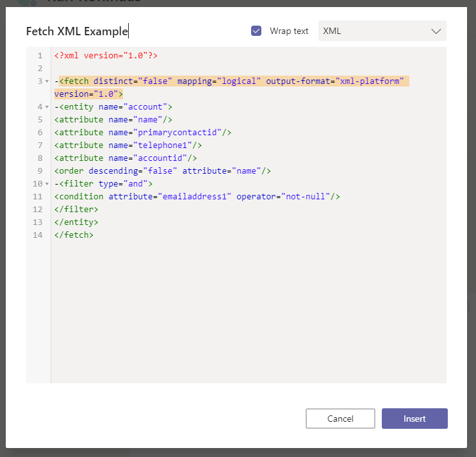
Task: Open the XML language dropdown
Action: tap(382, 31)
